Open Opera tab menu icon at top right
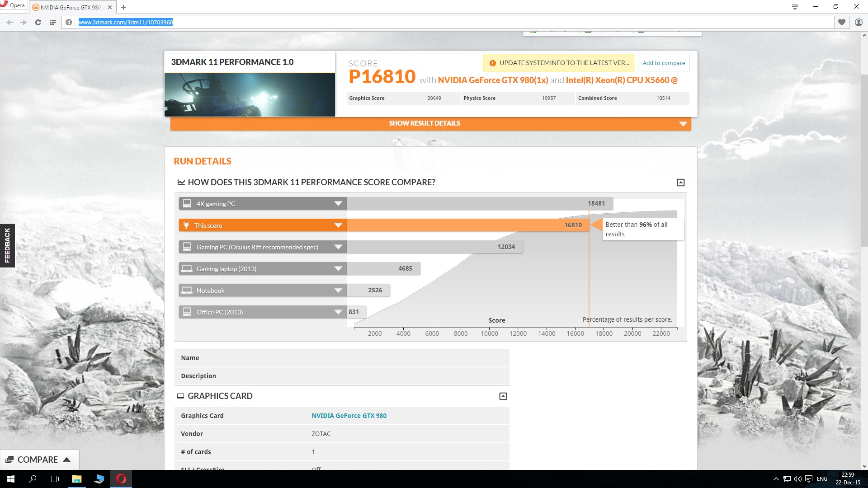Screen dimensions: 868x488 click(x=795, y=7)
